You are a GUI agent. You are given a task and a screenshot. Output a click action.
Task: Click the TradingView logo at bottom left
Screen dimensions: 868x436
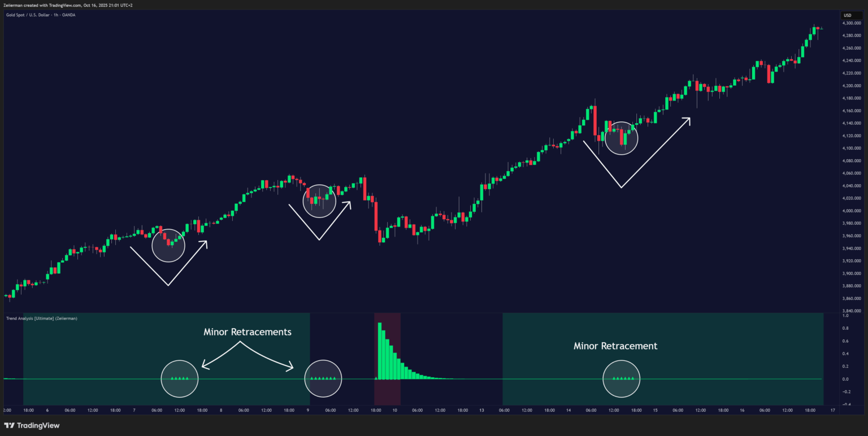coord(32,425)
